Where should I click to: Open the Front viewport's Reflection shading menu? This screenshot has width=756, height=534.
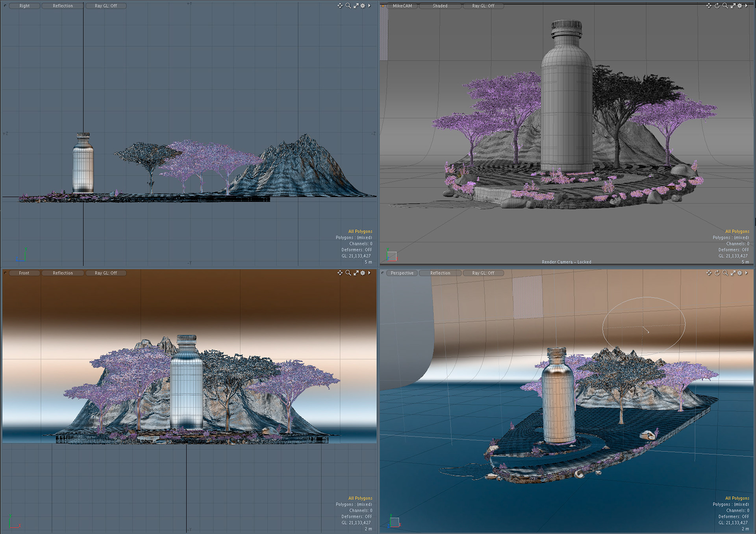click(63, 273)
